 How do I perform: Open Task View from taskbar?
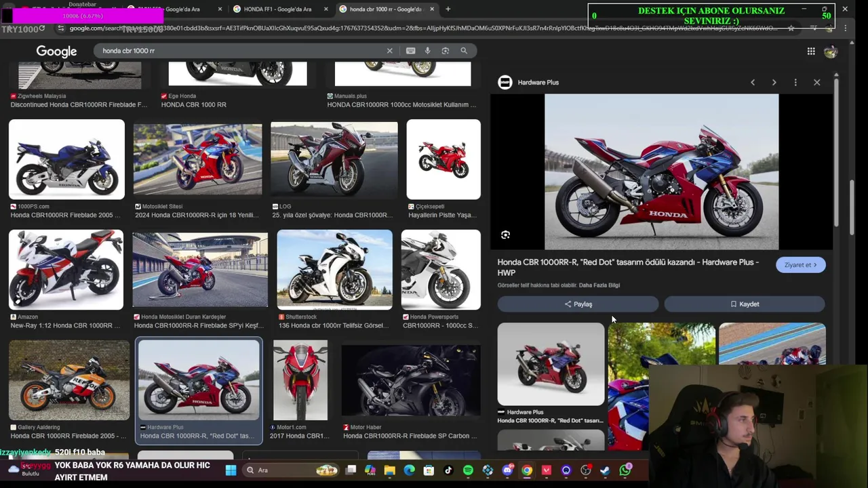(x=351, y=470)
